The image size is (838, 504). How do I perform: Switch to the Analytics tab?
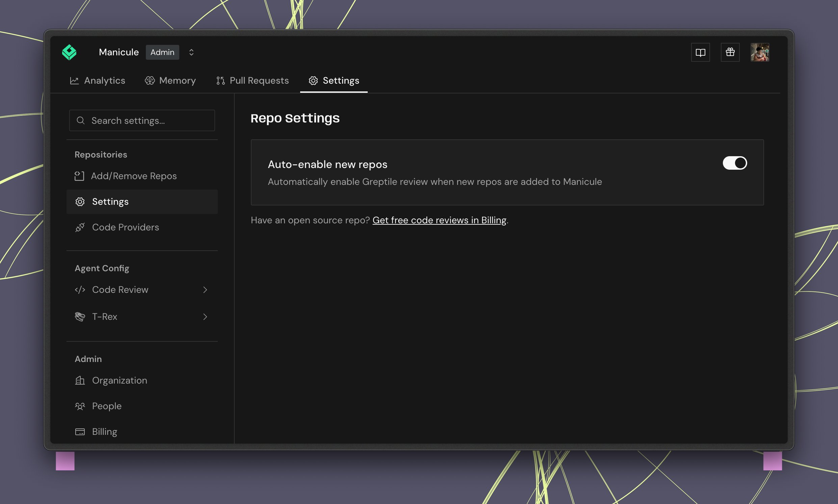(x=98, y=81)
